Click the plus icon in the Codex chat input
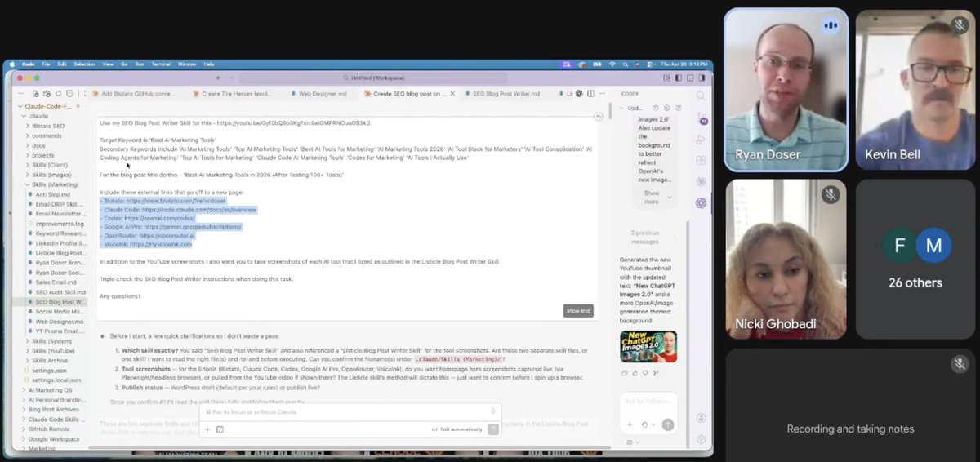Viewport: 980px width, 462px height. [x=630, y=424]
